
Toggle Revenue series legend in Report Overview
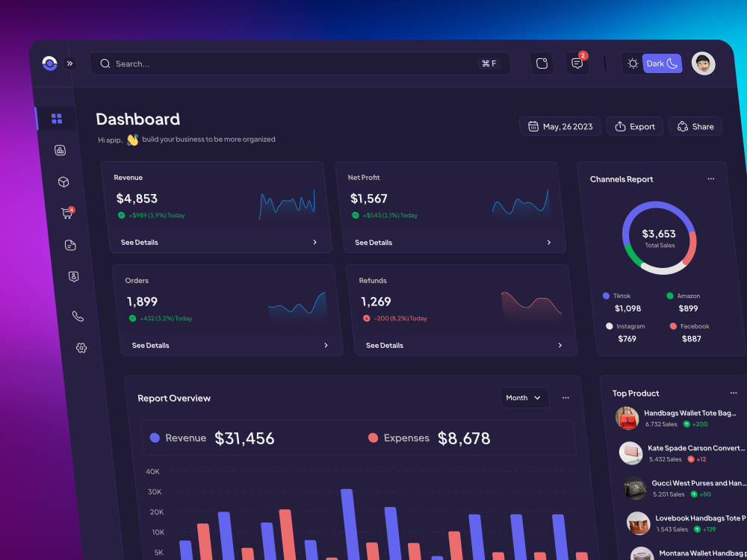(179, 438)
